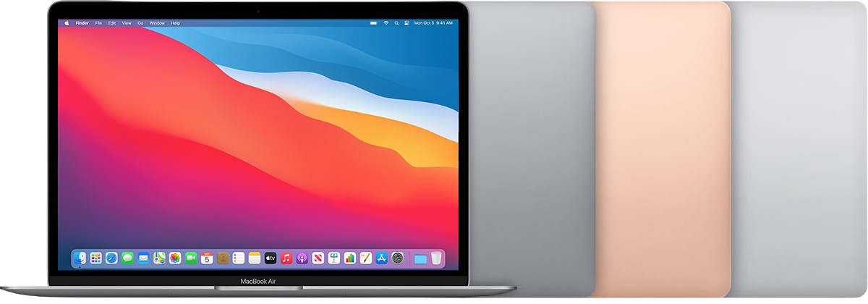Open the Apple TV app
868x304 pixels.
[x=271, y=258]
